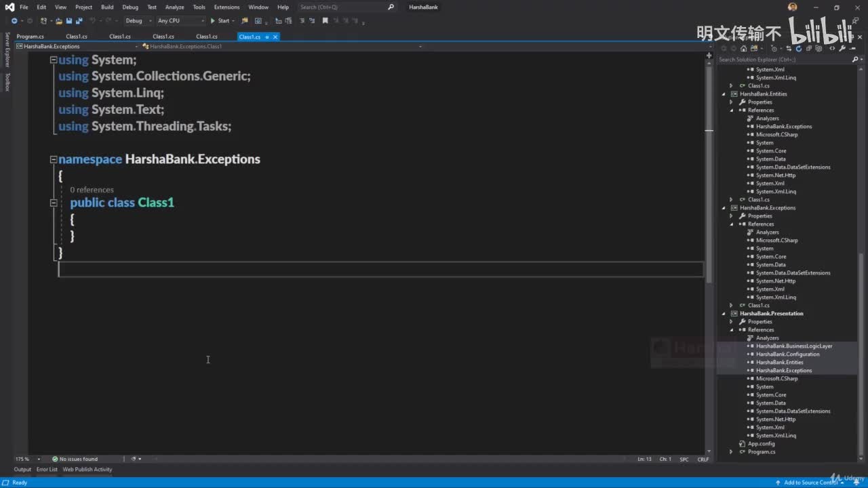Image resolution: width=868 pixels, height=488 pixels.
Task: Click the Show All Files icon
Action: (818, 49)
